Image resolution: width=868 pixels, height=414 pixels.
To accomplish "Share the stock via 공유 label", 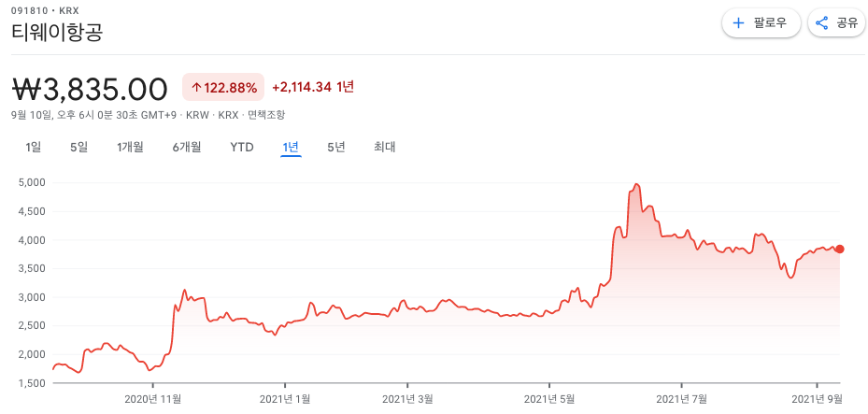I will coord(847,23).
